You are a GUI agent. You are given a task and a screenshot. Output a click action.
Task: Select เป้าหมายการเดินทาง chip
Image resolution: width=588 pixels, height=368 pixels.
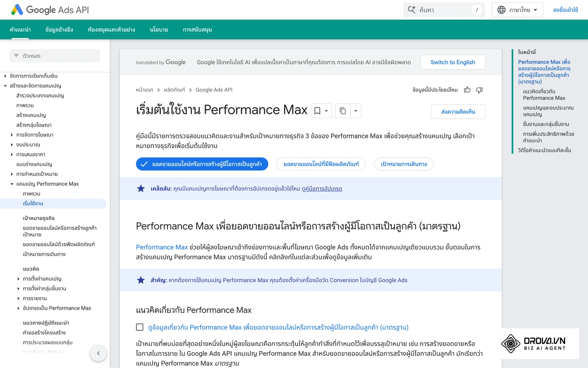coord(404,164)
